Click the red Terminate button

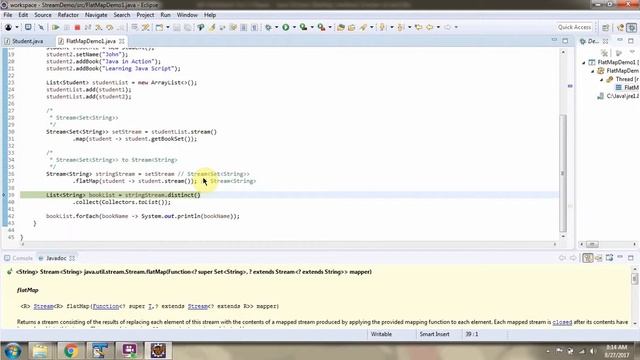point(77,27)
